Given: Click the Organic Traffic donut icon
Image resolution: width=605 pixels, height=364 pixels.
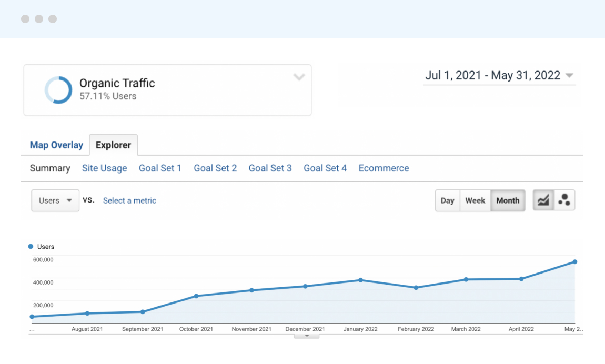Looking at the screenshot, I should pyautogui.click(x=58, y=90).
